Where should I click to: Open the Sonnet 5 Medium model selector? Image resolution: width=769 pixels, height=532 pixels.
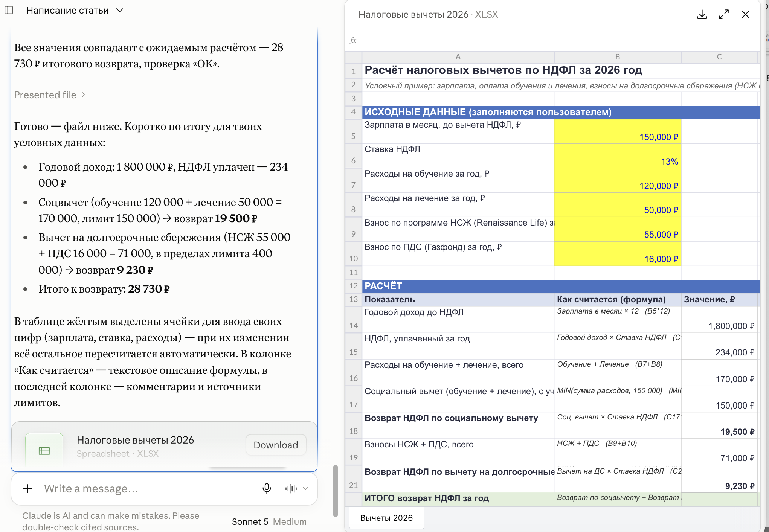269,522
